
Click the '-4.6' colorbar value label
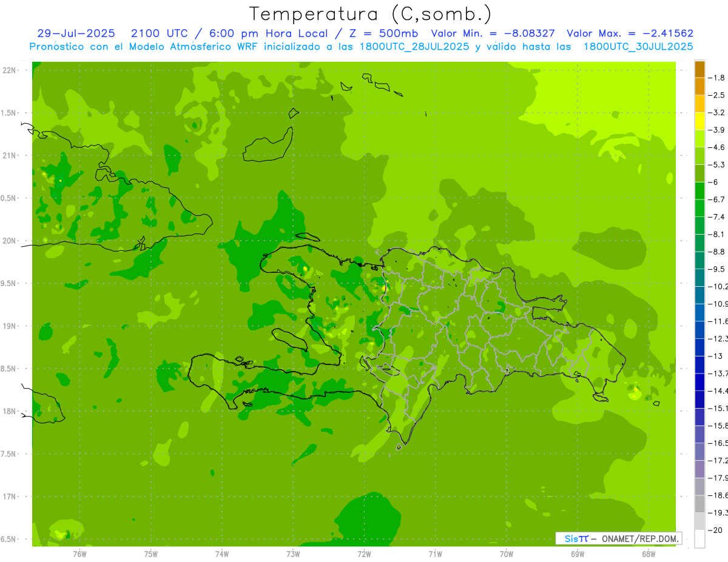click(x=716, y=147)
